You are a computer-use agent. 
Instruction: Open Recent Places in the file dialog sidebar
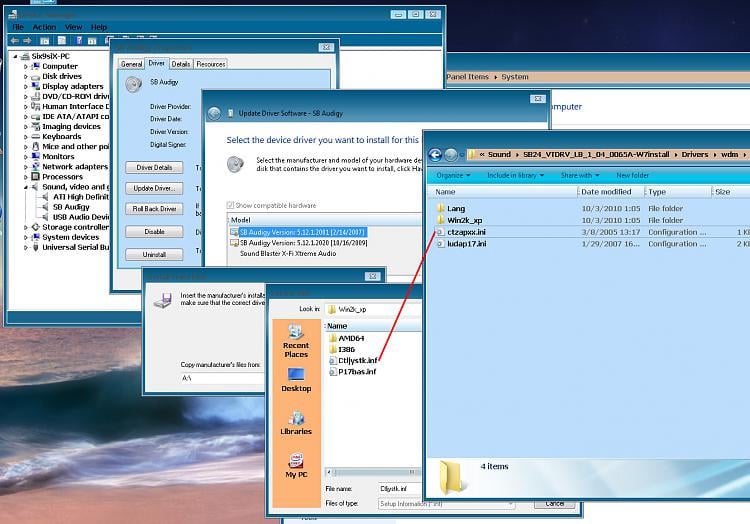pos(296,341)
